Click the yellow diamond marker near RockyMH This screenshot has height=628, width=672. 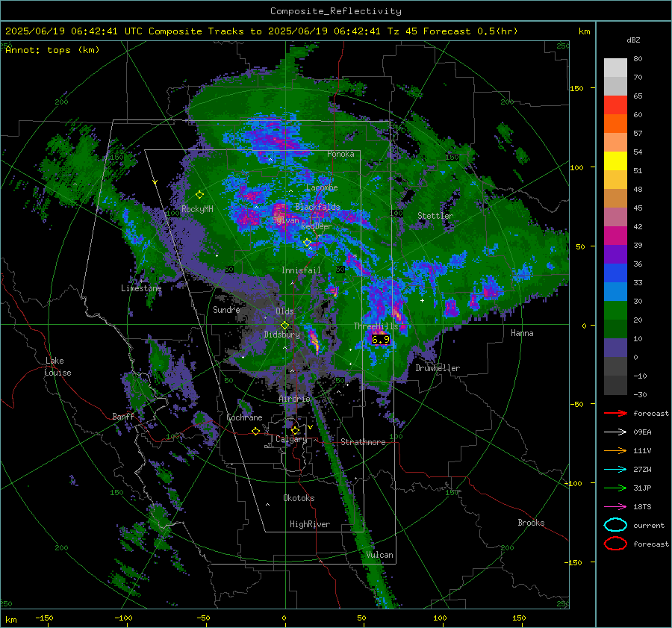[199, 195]
